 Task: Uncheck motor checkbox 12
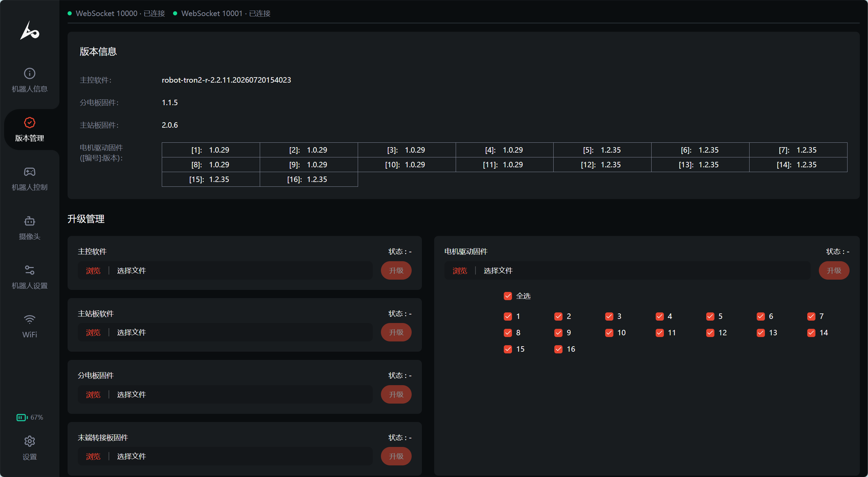pos(710,333)
